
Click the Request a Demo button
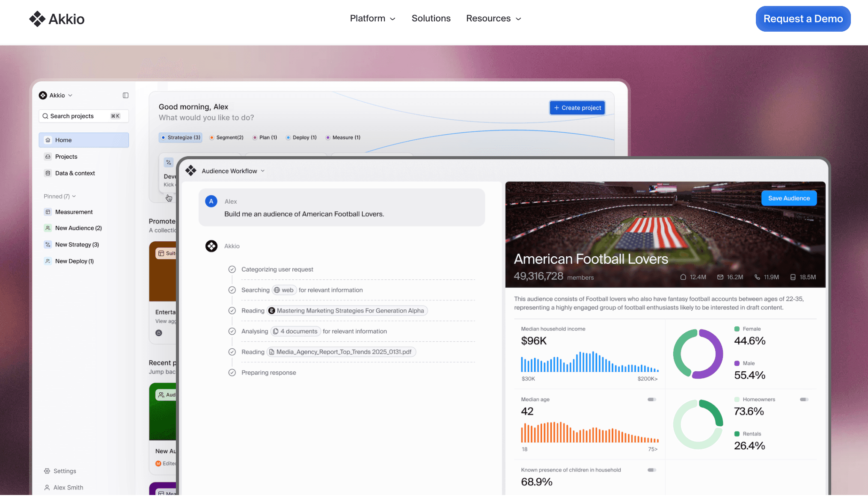(x=803, y=19)
